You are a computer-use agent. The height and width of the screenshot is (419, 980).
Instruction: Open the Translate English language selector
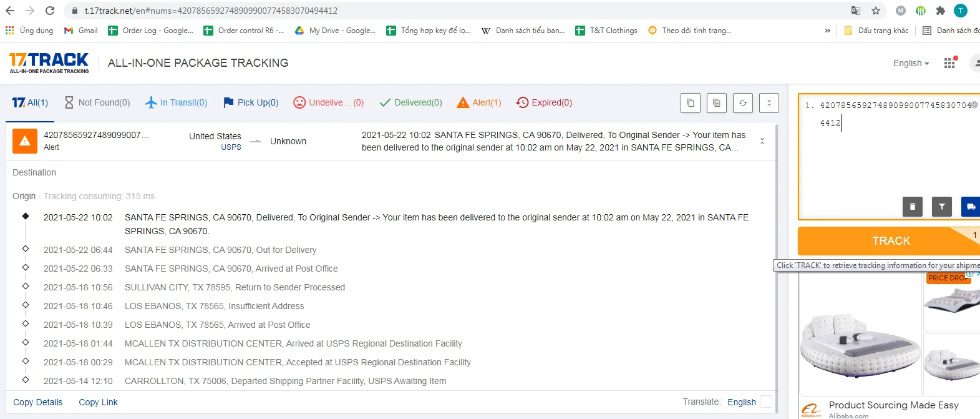pos(742,402)
